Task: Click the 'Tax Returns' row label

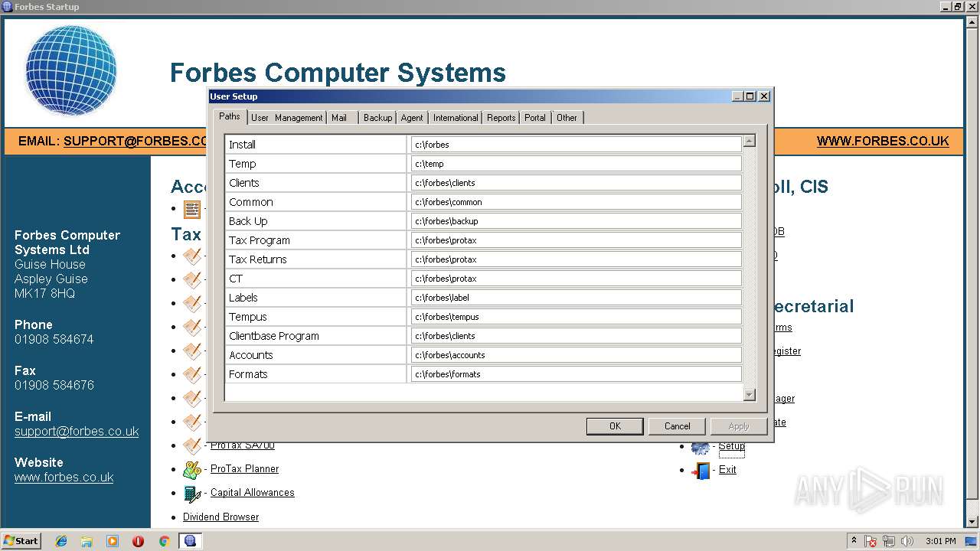Action: [x=257, y=259]
